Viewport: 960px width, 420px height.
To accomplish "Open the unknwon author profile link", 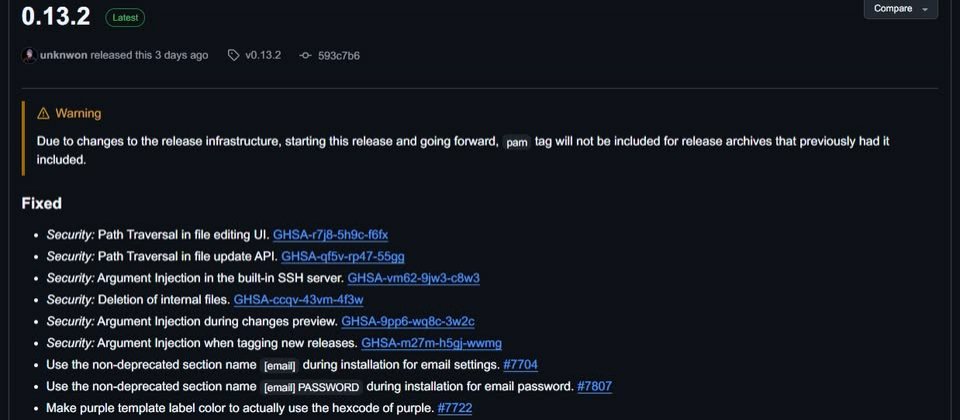I will pos(64,56).
